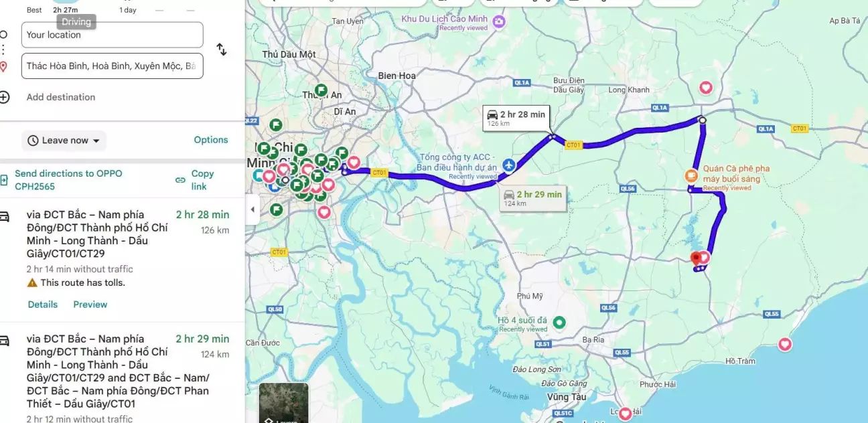Click the saved heart marker near Hồ Tràm
The height and width of the screenshot is (423, 868).
click(784, 345)
